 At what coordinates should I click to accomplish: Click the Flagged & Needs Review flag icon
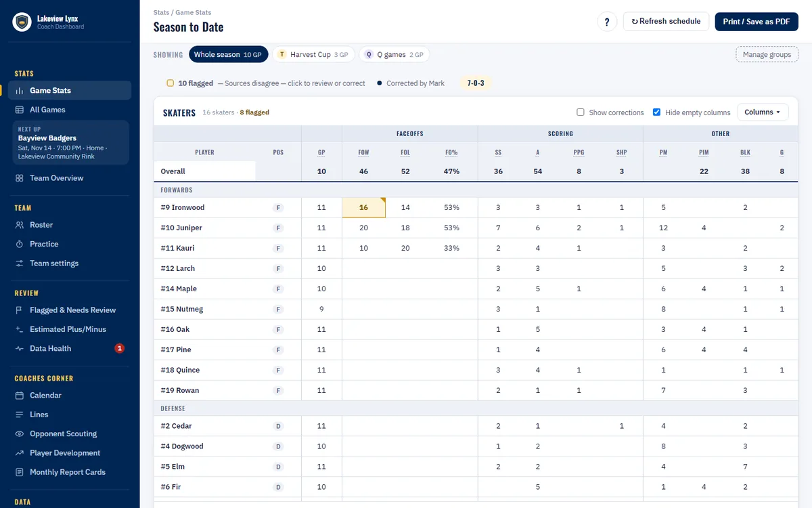coord(20,310)
